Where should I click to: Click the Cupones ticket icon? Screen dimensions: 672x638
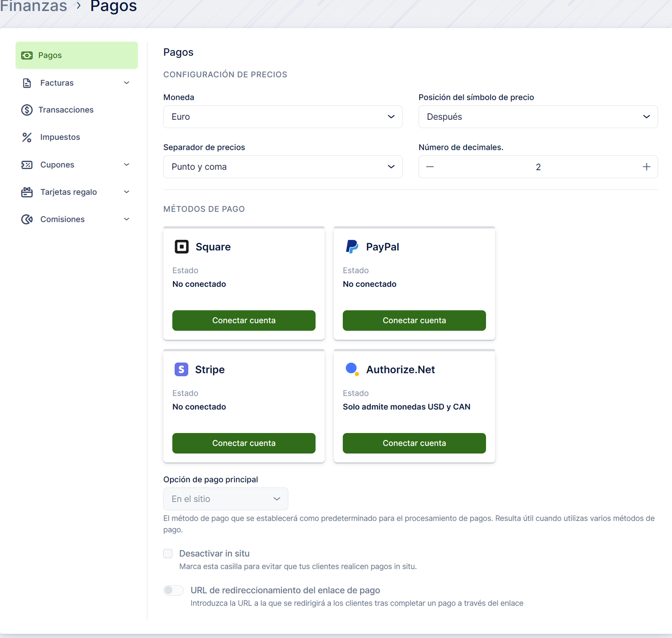[27, 165]
